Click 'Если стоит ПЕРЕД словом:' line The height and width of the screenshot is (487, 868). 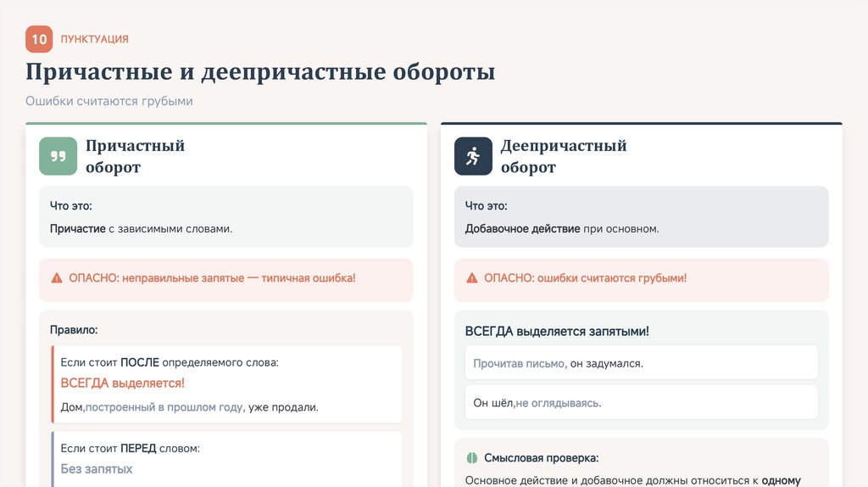(x=130, y=448)
